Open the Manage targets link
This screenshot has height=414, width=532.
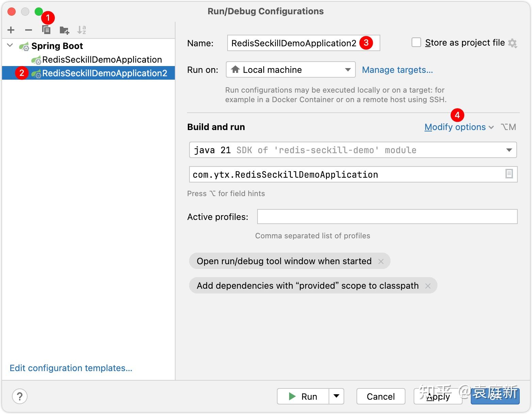pos(397,70)
